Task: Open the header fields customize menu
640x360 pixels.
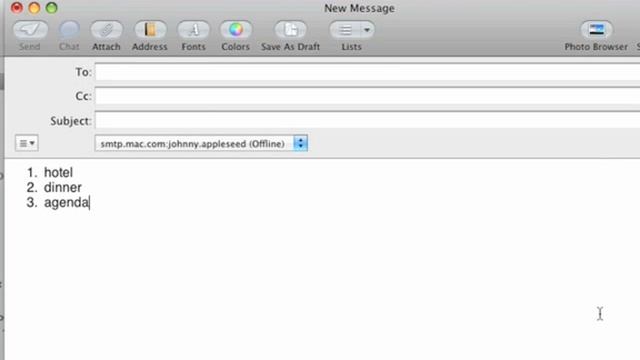Action: [x=27, y=143]
